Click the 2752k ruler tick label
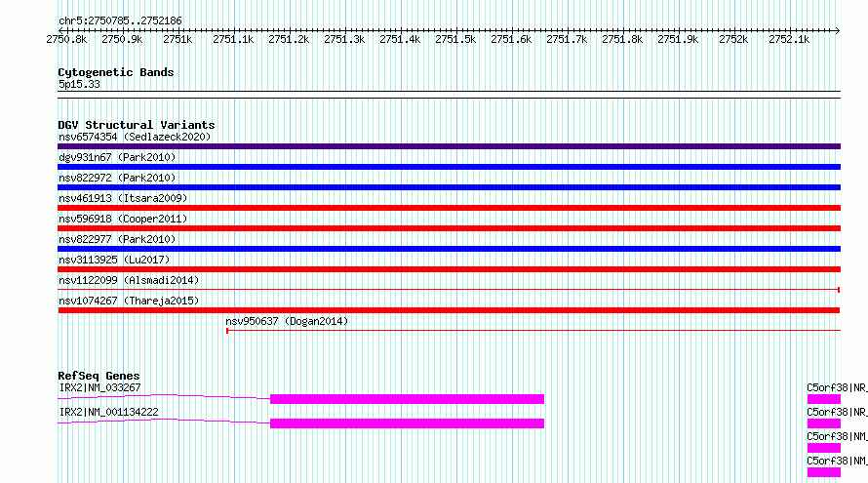 pyautogui.click(x=733, y=39)
